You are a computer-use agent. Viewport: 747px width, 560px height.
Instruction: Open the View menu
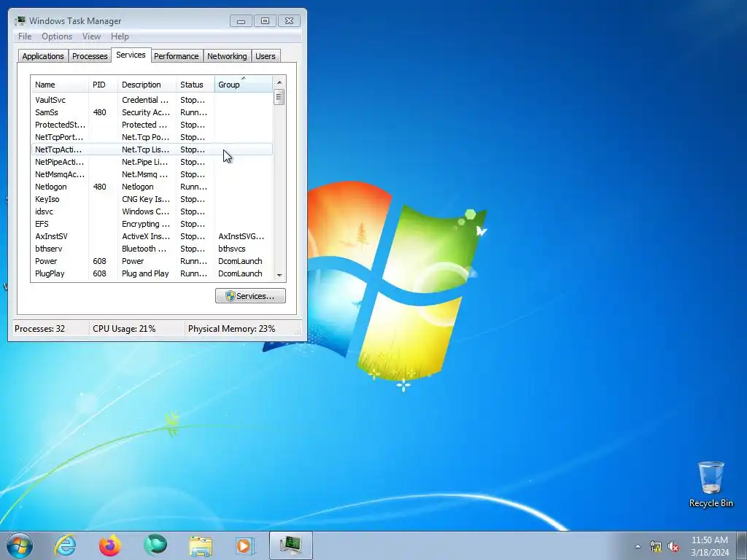click(x=91, y=36)
